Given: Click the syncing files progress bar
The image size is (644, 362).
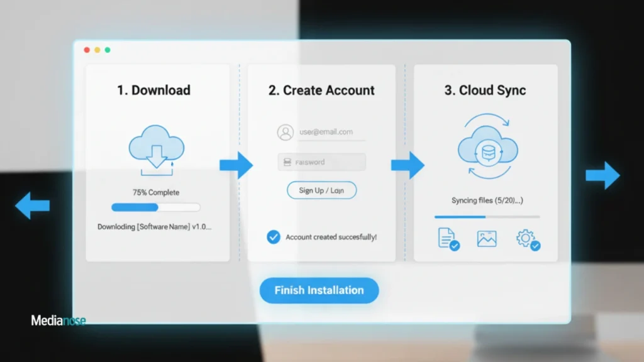Looking at the screenshot, I should [487, 217].
